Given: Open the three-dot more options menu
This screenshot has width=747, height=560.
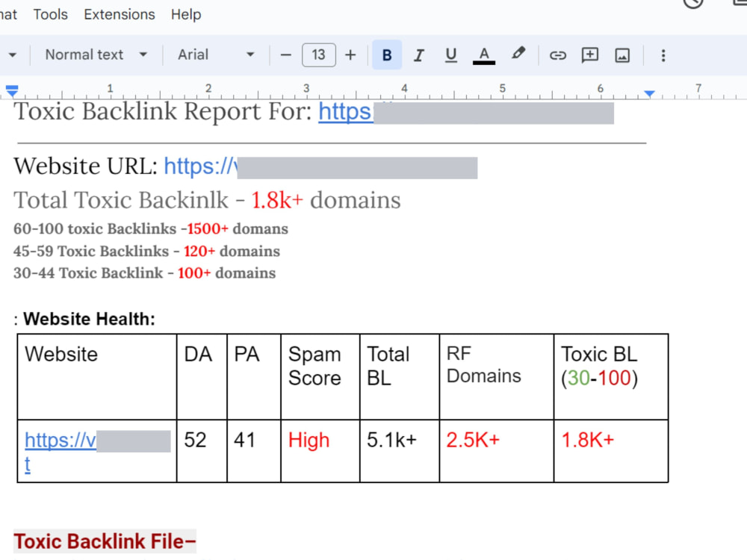Looking at the screenshot, I should tap(663, 55).
